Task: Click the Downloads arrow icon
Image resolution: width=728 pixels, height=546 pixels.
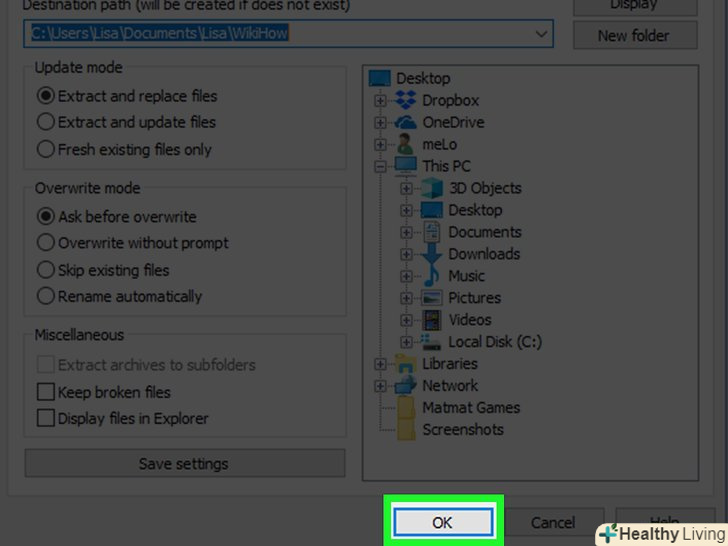Action: 431,254
